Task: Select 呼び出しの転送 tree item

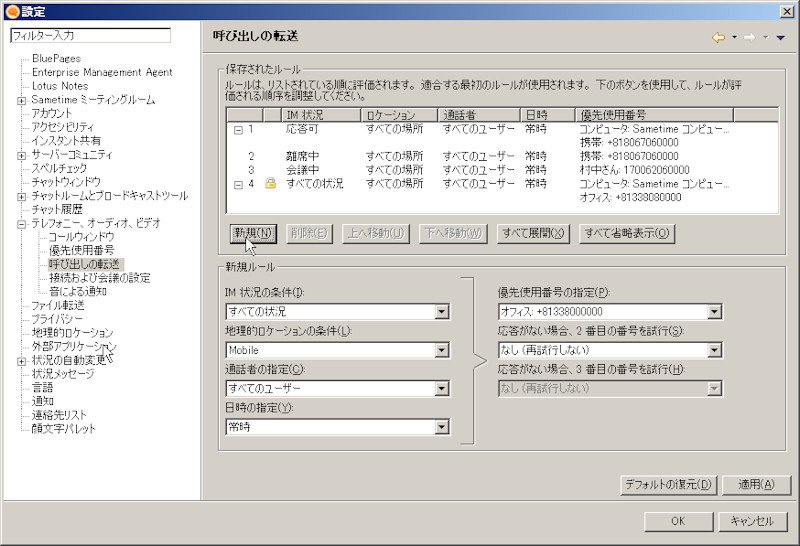Action: (x=85, y=264)
